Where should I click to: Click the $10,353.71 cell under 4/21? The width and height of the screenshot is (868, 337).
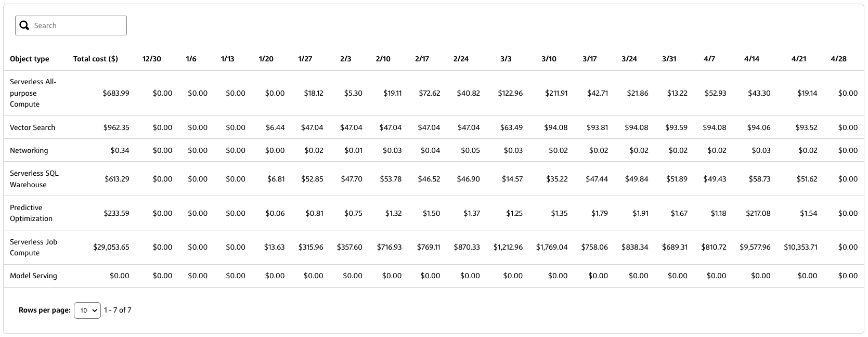801,247
